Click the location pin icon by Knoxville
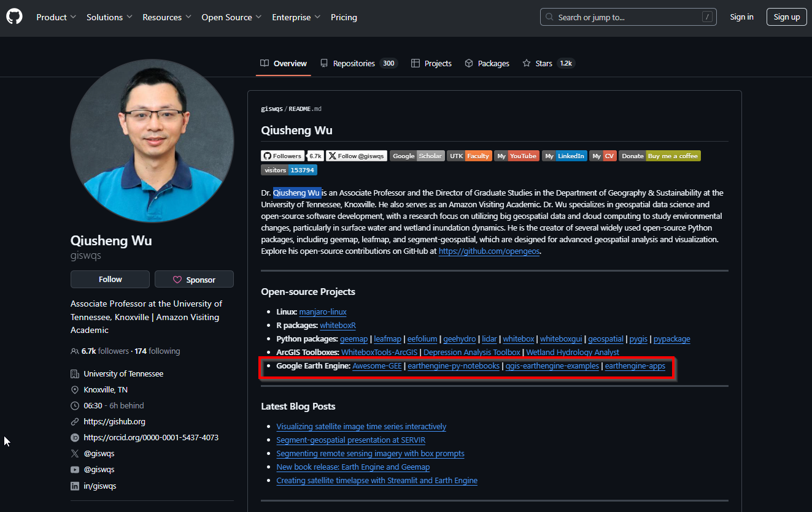The image size is (812, 512). click(x=75, y=390)
